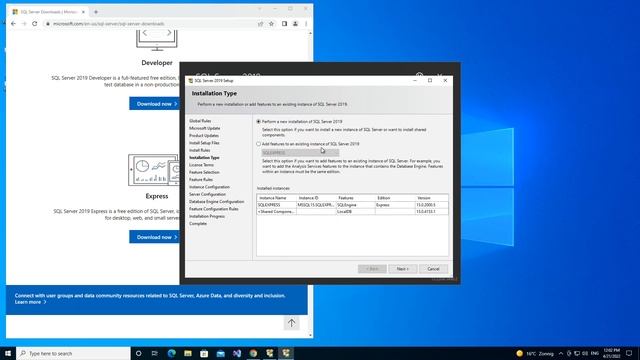Open the weather widget on taskbar

[535, 353]
